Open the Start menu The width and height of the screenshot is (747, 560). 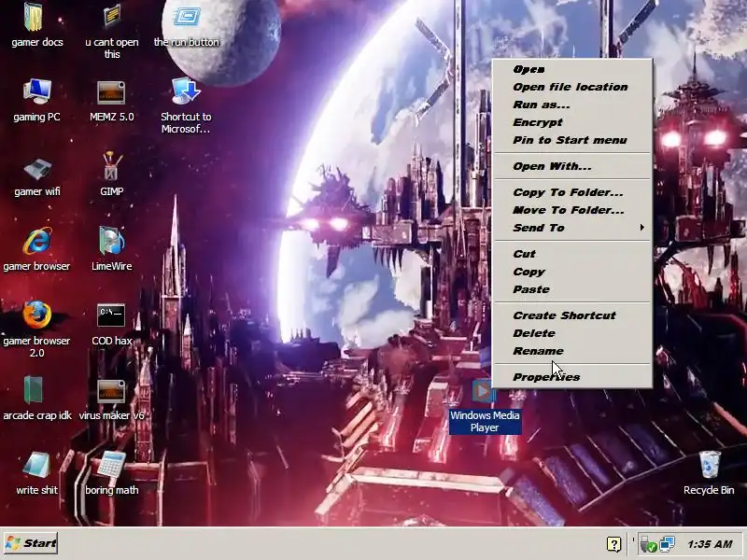point(31,543)
